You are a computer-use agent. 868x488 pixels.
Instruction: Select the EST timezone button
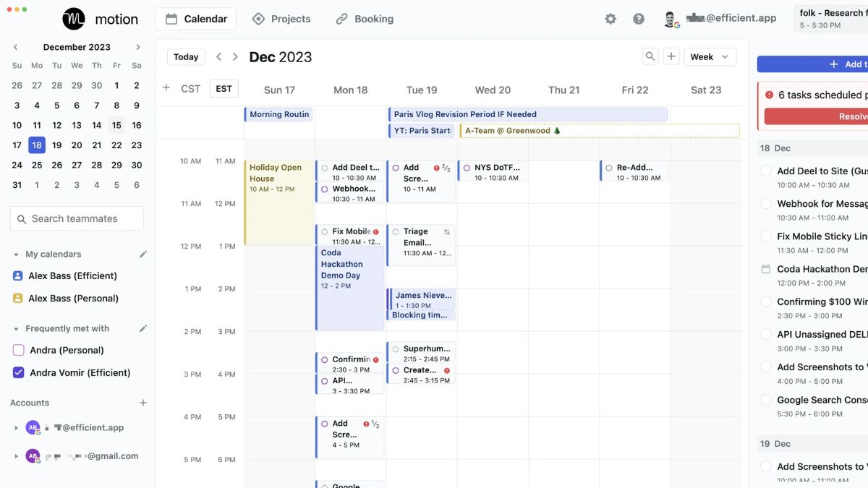tap(224, 88)
